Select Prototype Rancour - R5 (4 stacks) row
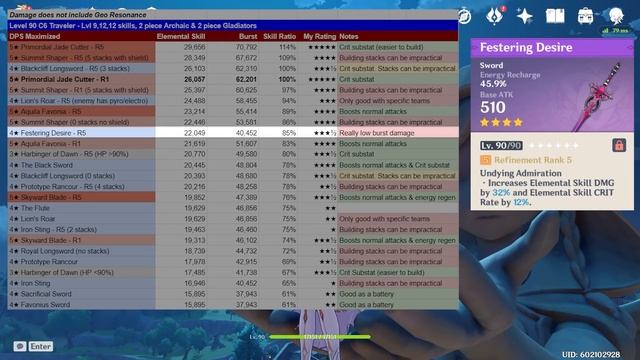Viewport: 640px width, 360px height. click(x=233, y=187)
